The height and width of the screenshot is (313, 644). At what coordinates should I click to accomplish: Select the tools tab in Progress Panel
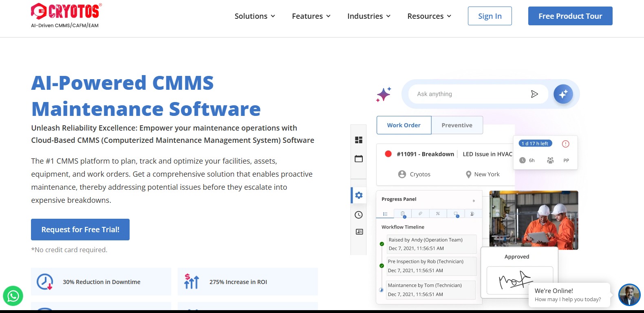(x=438, y=213)
